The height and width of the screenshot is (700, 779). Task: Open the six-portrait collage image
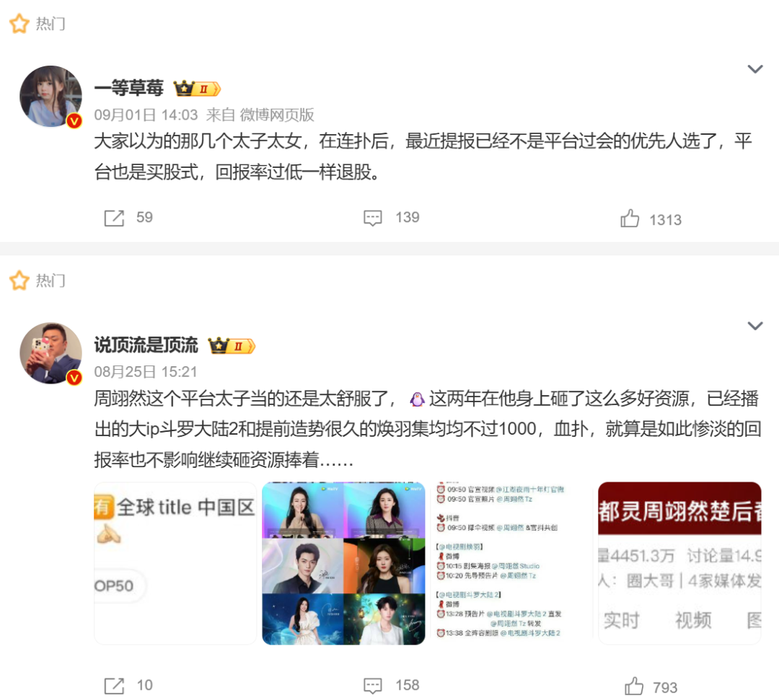[x=343, y=564]
